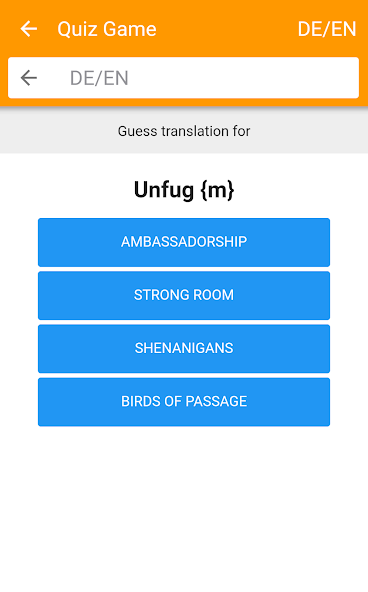Click the gray question prompt banner

(x=184, y=130)
